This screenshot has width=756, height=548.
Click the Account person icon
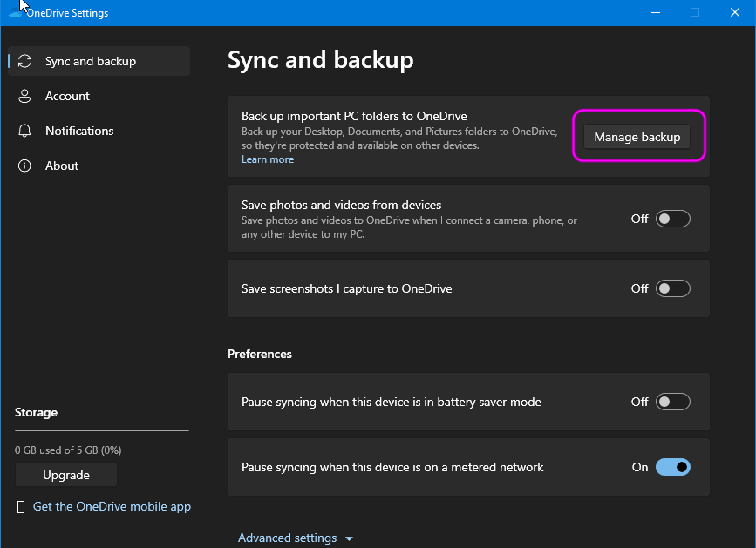[x=24, y=97]
